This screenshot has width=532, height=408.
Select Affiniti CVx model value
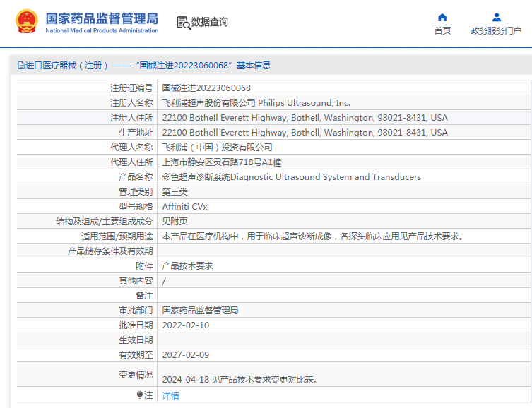pyautogui.click(x=184, y=207)
